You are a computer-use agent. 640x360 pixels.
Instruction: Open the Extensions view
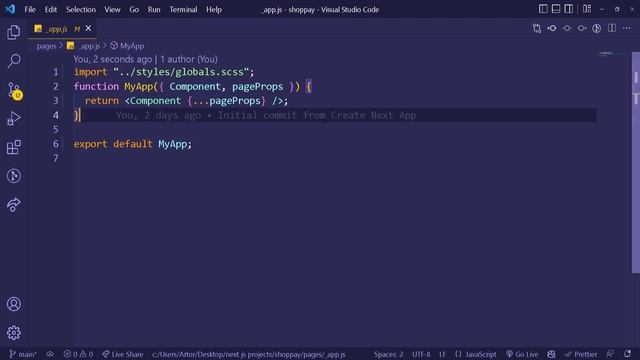click(13, 147)
